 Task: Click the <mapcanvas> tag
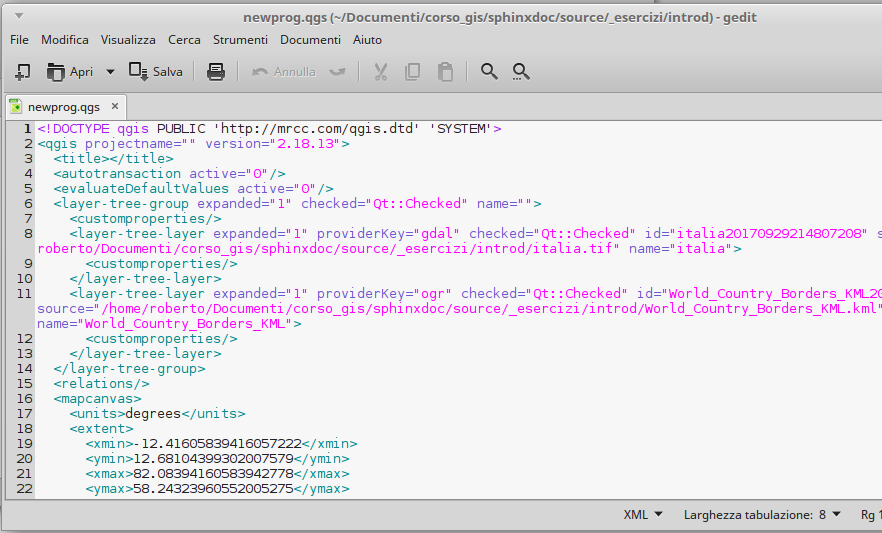point(97,399)
